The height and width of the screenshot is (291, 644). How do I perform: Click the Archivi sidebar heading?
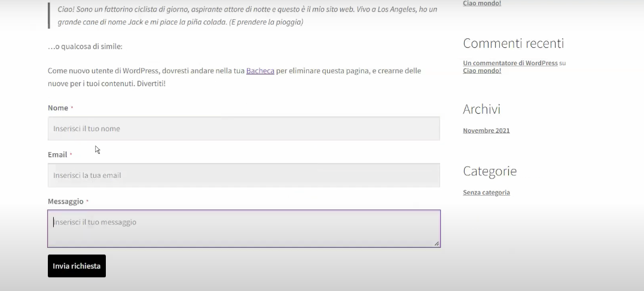click(x=481, y=109)
